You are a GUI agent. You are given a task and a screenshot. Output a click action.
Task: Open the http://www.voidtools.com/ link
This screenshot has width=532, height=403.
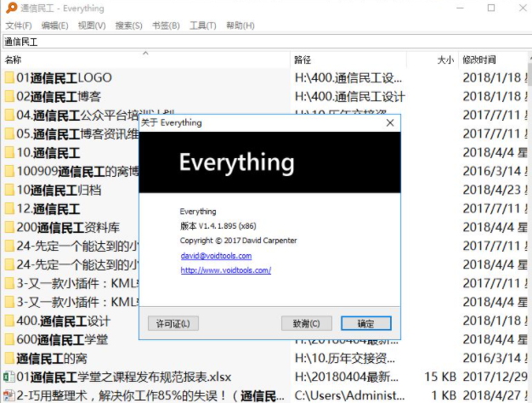tap(225, 270)
